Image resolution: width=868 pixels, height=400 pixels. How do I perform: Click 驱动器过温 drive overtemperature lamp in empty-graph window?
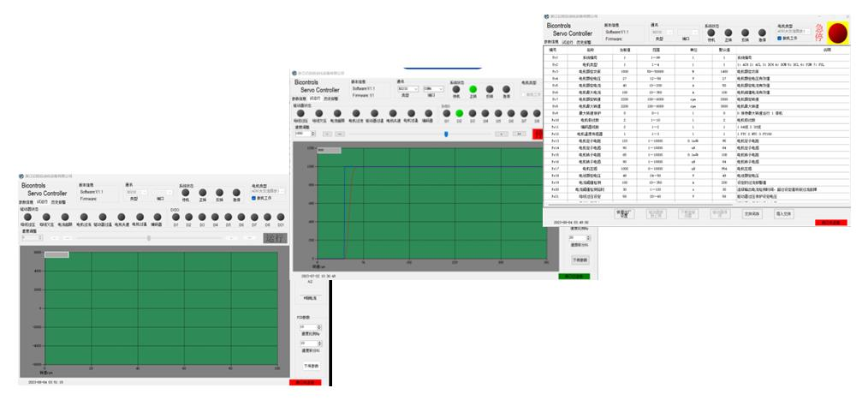[x=103, y=218]
